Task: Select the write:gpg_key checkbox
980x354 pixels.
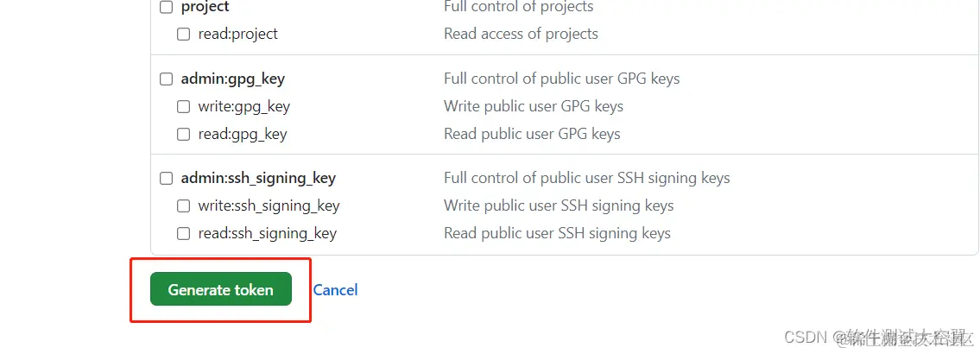Action: (x=184, y=107)
